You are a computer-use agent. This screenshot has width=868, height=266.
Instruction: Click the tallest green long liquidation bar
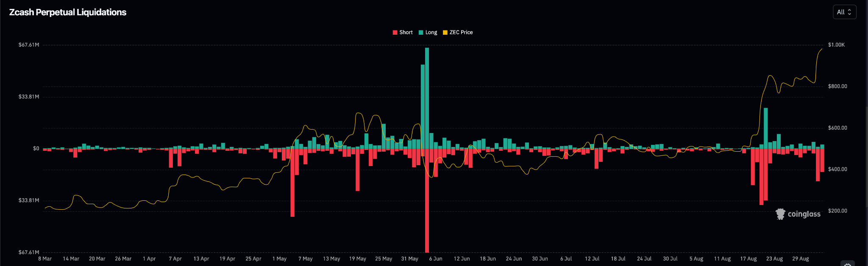tap(427, 98)
